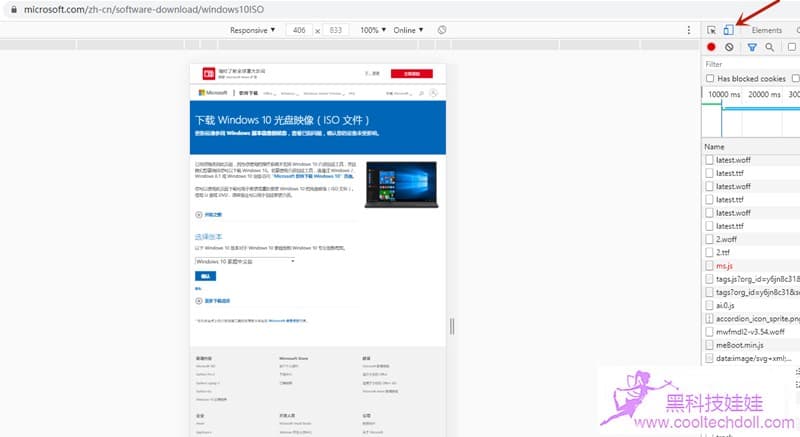The image size is (800, 437).
Task: Click the Filter text field
Action: click(x=751, y=64)
